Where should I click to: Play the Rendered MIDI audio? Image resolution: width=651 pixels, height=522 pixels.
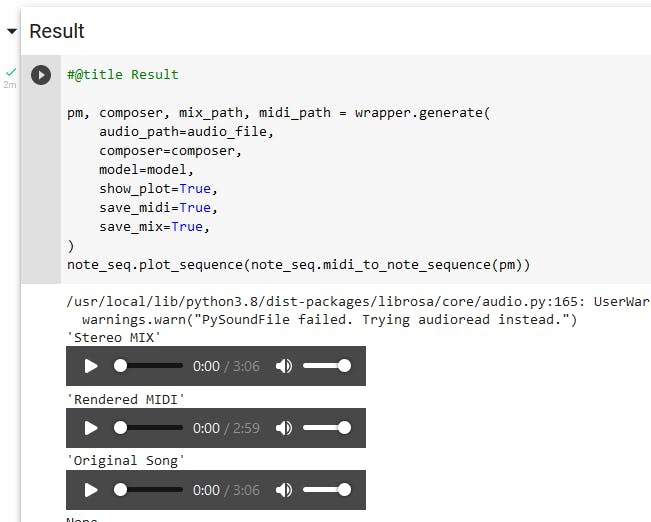(91, 428)
